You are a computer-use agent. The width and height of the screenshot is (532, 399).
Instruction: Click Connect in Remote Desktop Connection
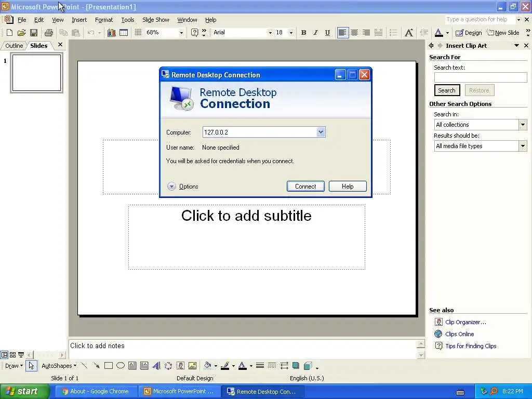point(305,187)
